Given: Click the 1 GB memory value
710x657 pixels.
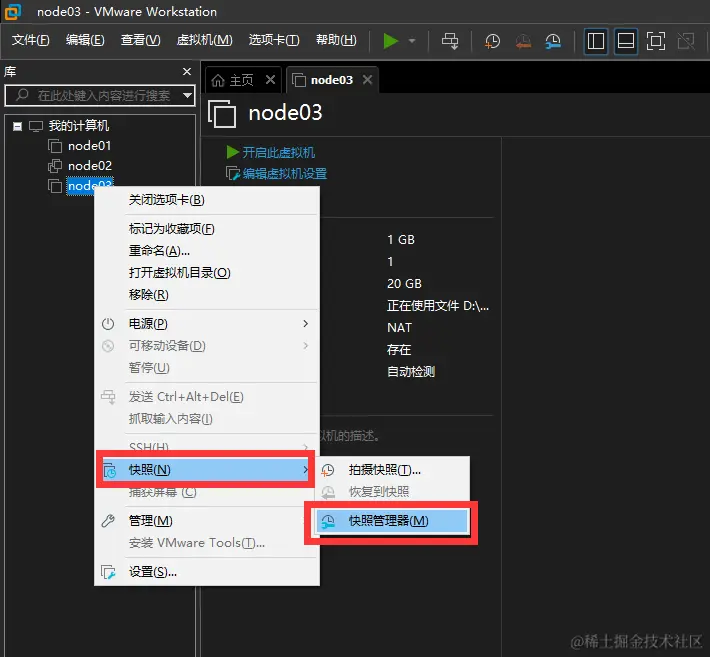Looking at the screenshot, I should (401, 240).
